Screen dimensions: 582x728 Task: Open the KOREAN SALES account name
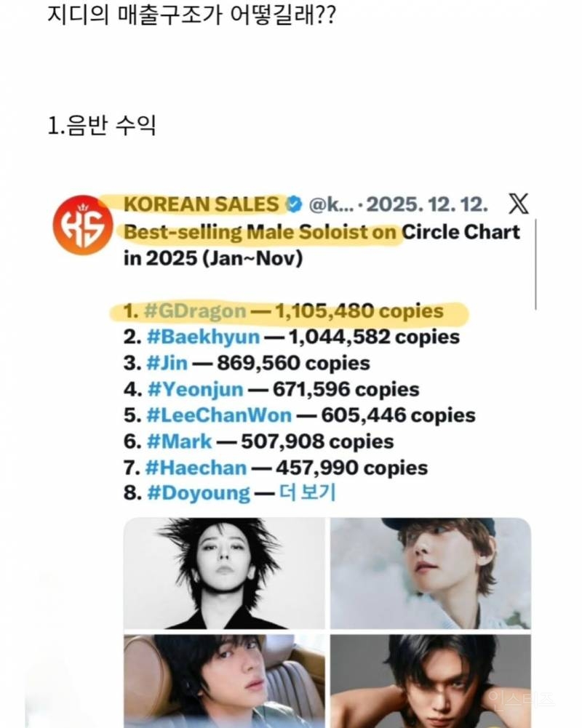click(x=202, y=204)
